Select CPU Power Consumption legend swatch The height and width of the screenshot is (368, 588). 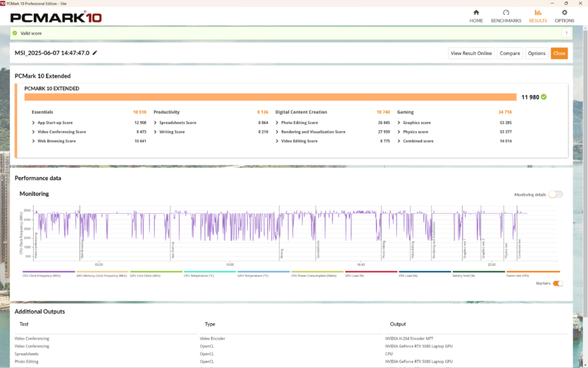(318, 271)
